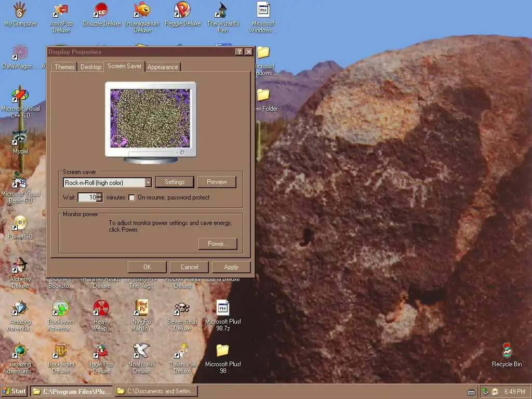Select the Amazing Adventures globe icon
The height and width of the screenshot is (399, 532).
click(20, 351)
